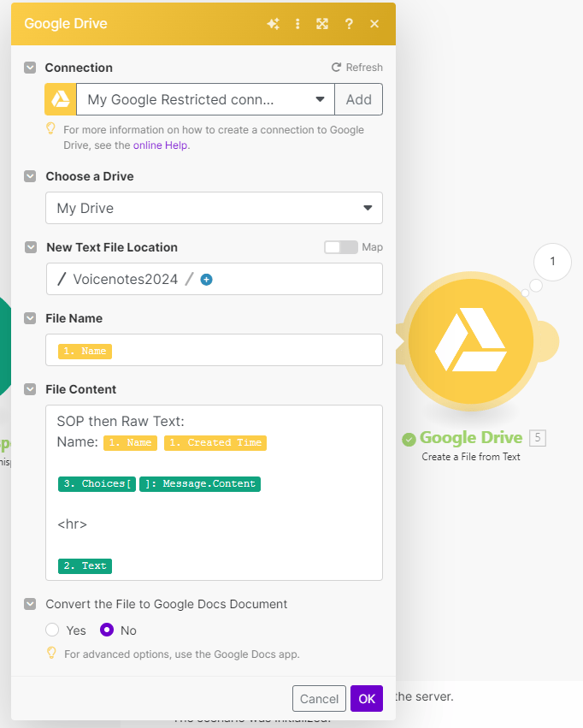Click the blue plus folder icon

[x=206, y=280]
